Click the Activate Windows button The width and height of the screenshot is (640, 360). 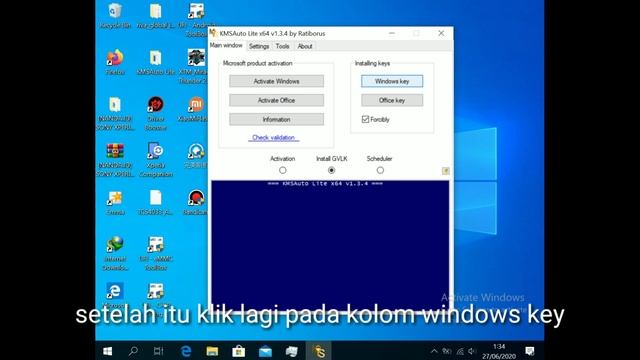(276, 81)
